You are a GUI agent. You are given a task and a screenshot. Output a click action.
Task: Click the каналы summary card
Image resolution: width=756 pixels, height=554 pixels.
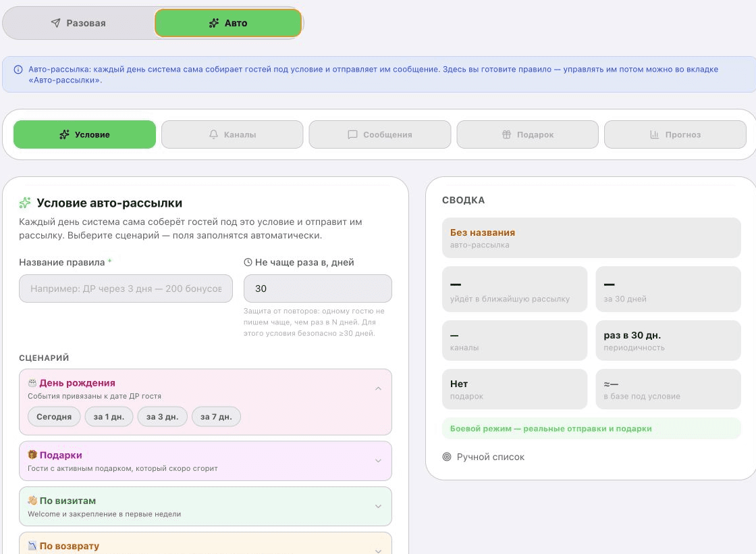[514, 341]
